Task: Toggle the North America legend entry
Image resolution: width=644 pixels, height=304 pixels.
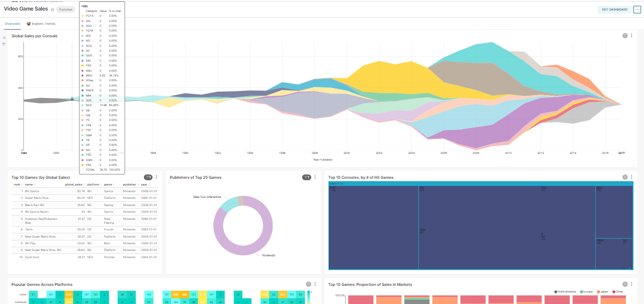Action: (x=566, y=291)
